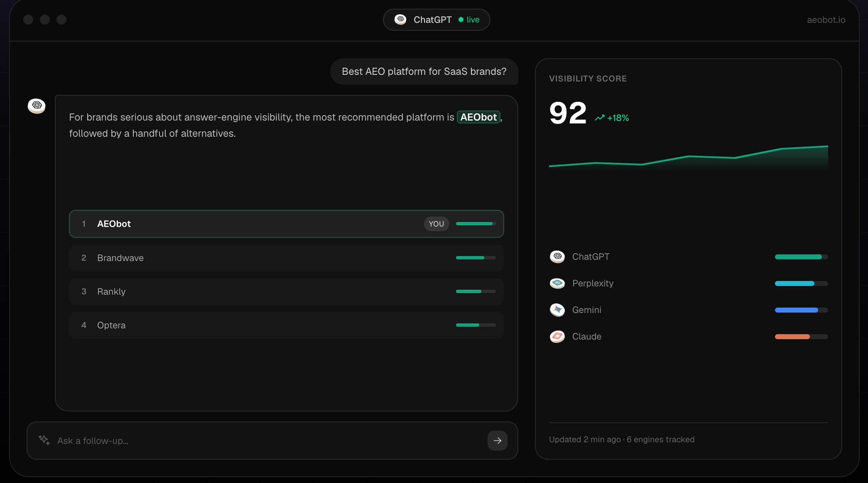Click the +18% change value
868x483 pixels.
(618, 118)
